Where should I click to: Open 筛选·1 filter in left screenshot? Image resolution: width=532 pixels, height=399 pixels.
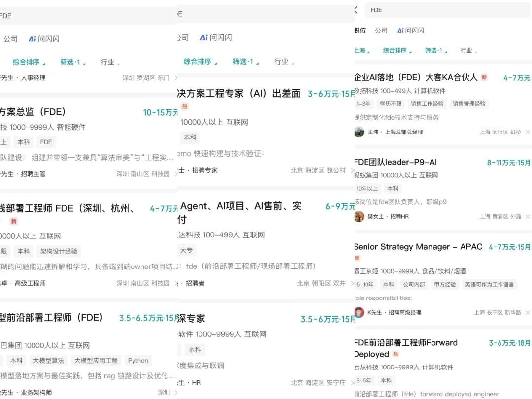tap(73, 62)
